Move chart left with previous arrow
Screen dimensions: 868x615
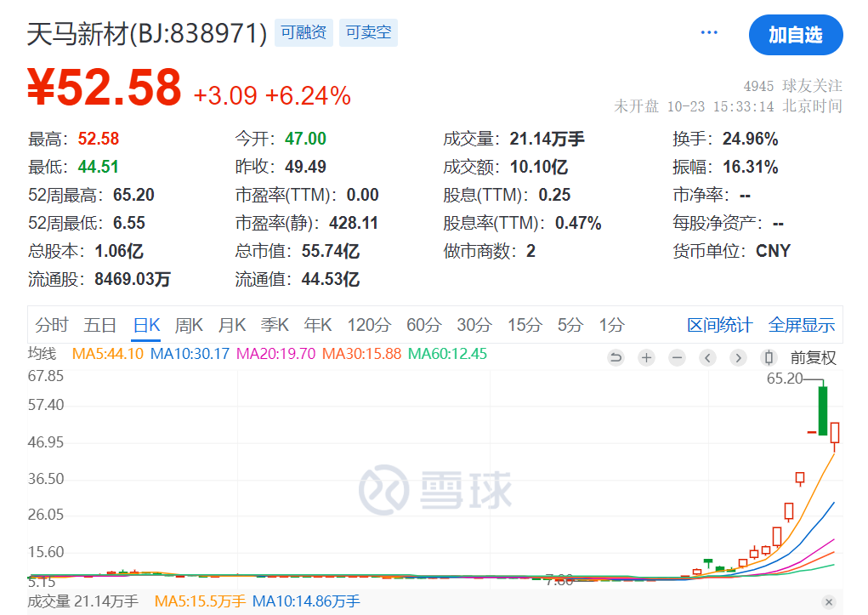pos(707,358)
